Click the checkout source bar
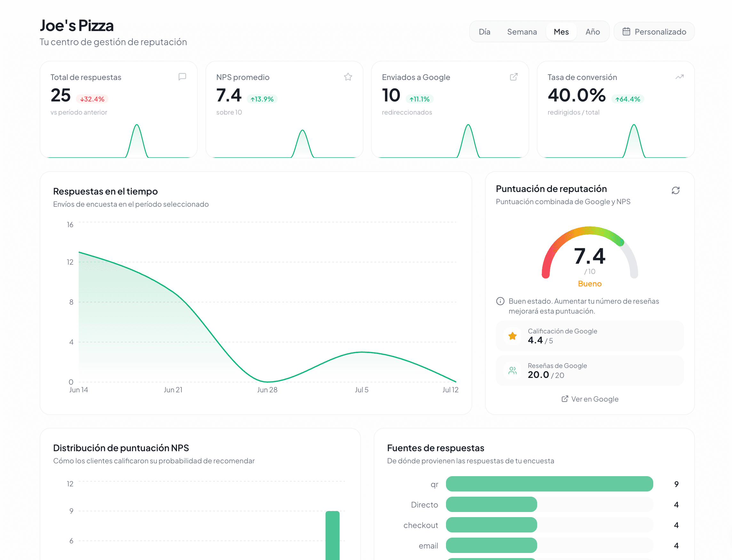The image size is (732, 560). (x=491, y=525)
